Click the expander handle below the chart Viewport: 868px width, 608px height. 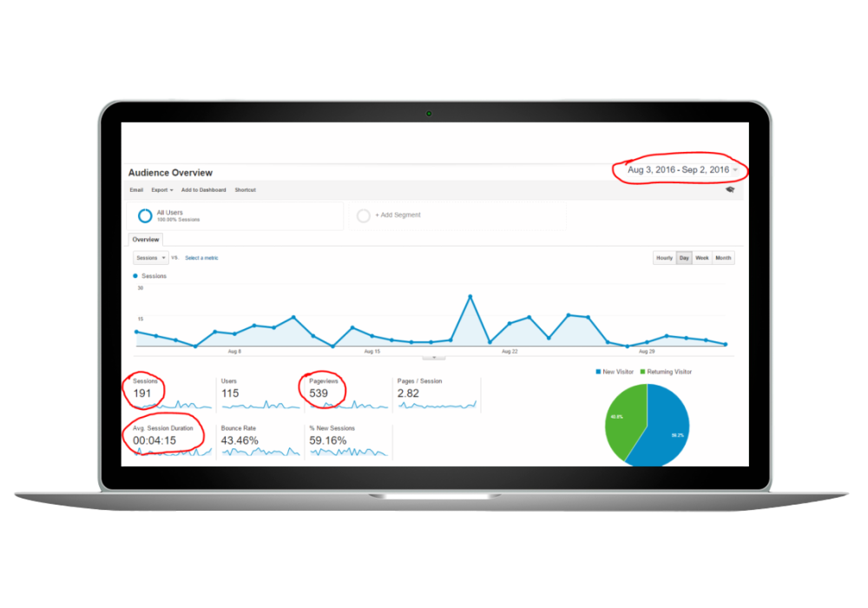coord(434,358)
